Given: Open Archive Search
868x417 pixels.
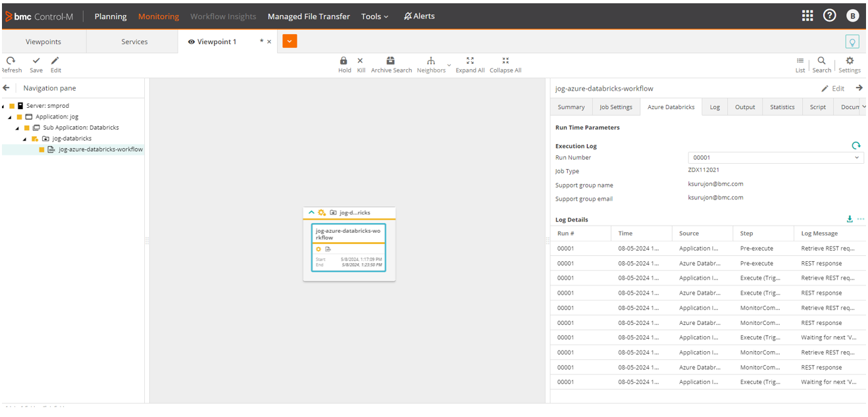Looking at the screenshot, I should [x=391, y=64].
